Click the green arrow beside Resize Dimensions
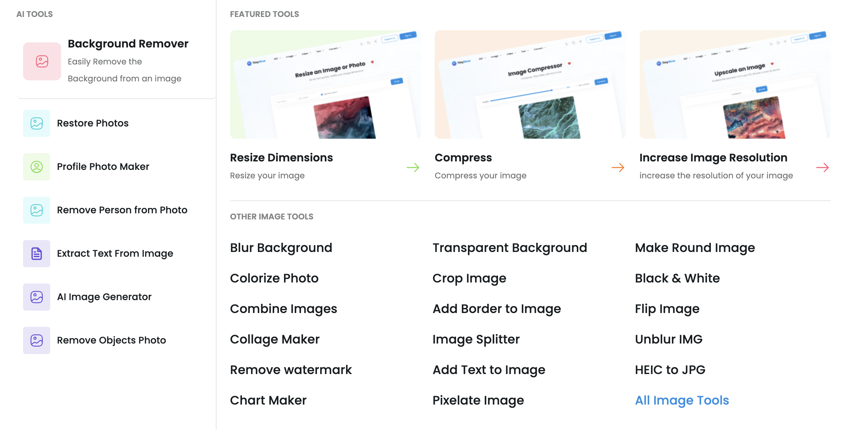Viewport: 868px width, 430px height. pyautogui.click(x=413, y=168)
